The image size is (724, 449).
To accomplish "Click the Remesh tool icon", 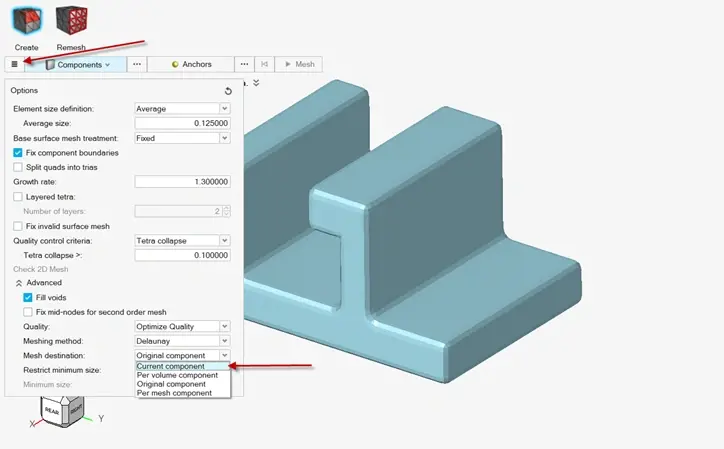I will [71, 20].
